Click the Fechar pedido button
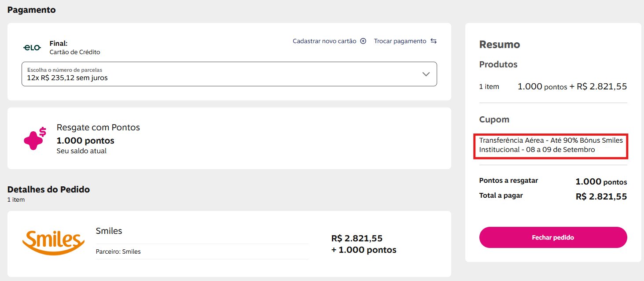644x281 pixels. pos(553,237)
